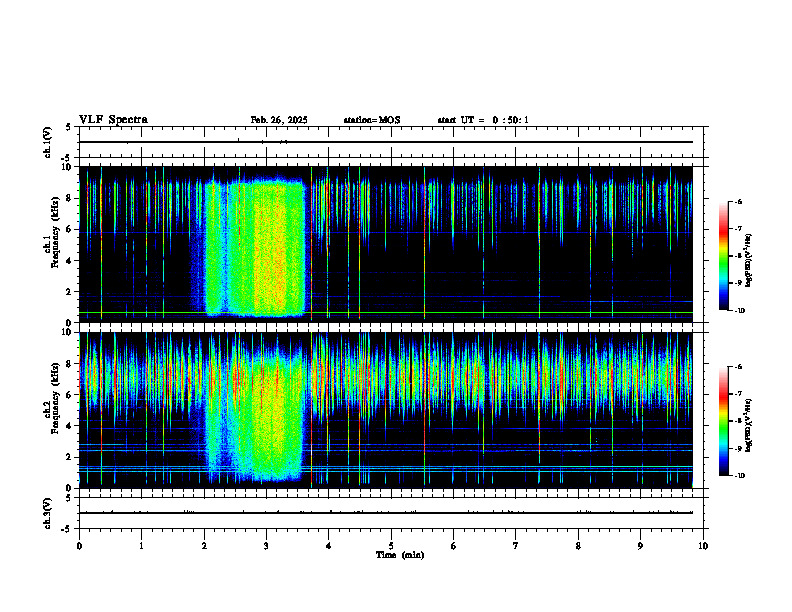Click the green horizontal line in ch.1 spectrogram
The width and height of the screenshot is (792, 612).
pyautogui.click(x=386, y=313)
